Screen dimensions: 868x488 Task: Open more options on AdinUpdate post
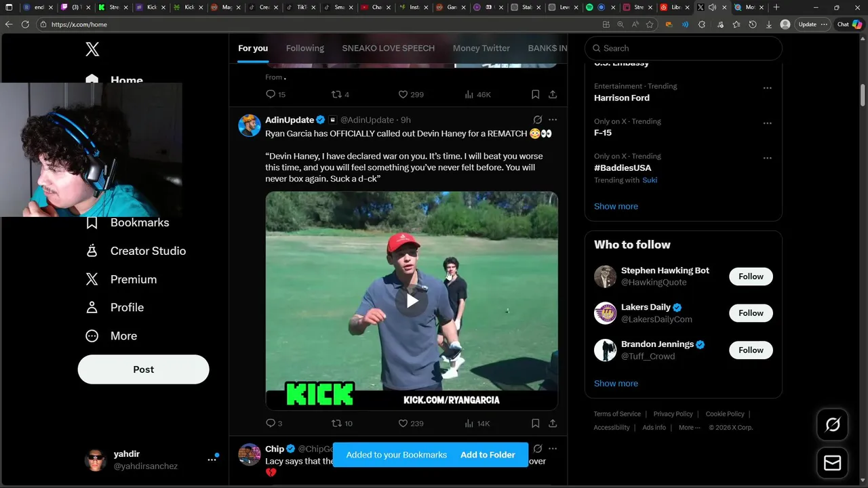[x=553, y=119]
